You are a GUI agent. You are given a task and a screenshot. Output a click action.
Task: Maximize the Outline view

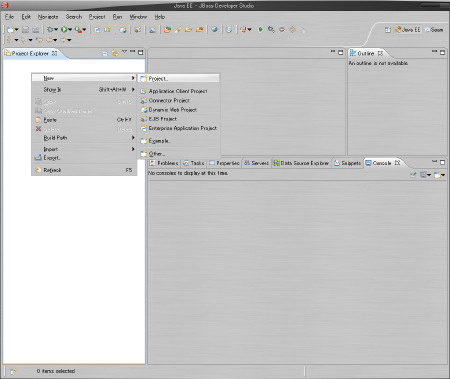coord(443,52)
